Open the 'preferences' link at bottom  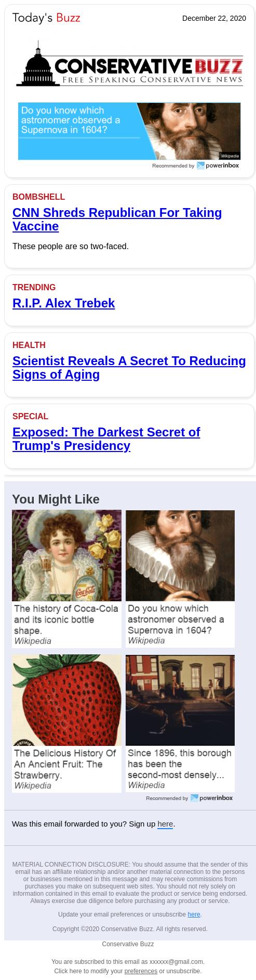click(x=141, y=971)
